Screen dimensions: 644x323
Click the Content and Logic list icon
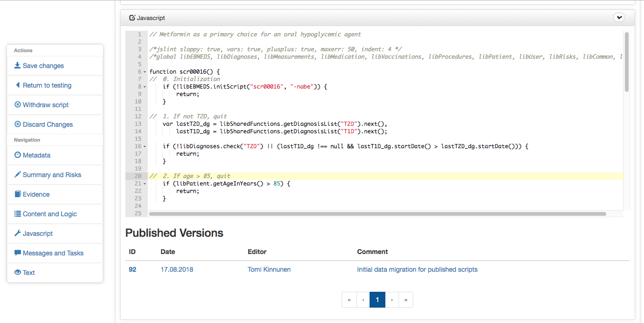click(x=18, y=214)
